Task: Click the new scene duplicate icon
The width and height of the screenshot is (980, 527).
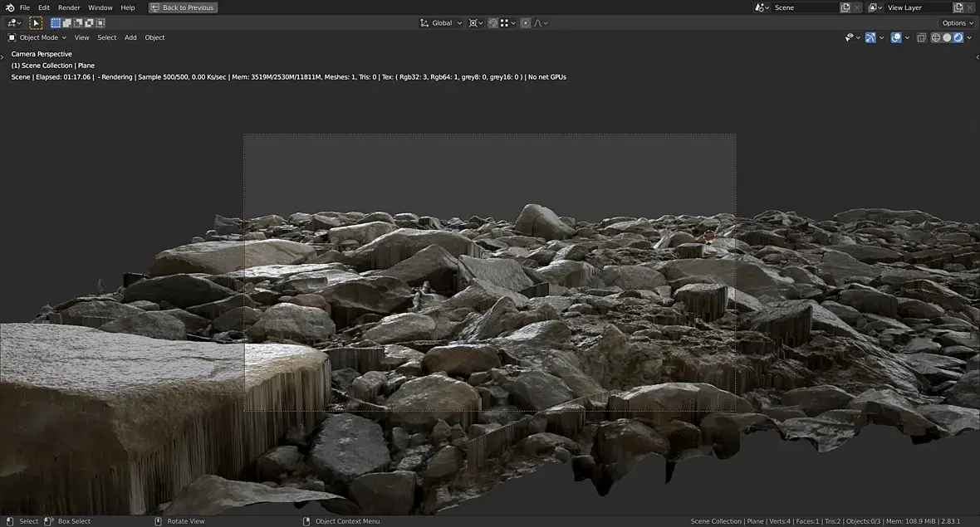Action: [845, 7]
